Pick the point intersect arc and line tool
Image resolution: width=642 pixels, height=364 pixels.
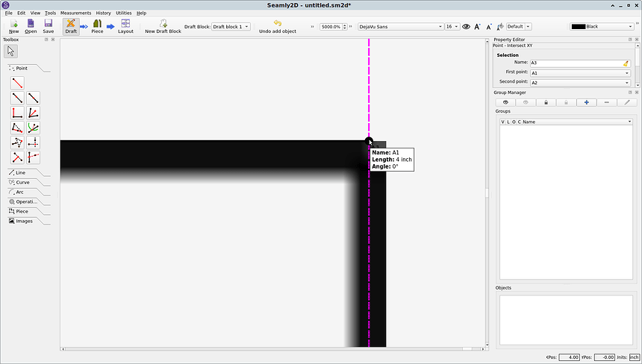coord(33,128)
